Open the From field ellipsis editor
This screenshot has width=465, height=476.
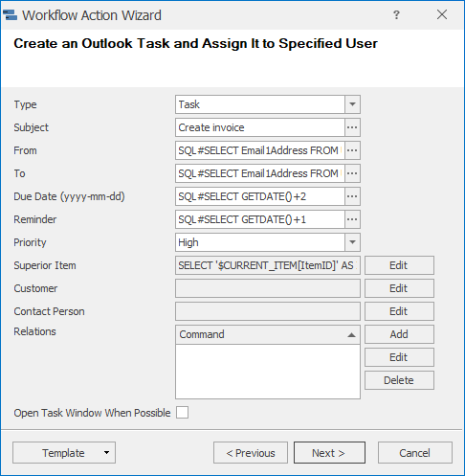pyautogui.click(x=352, y=150)
